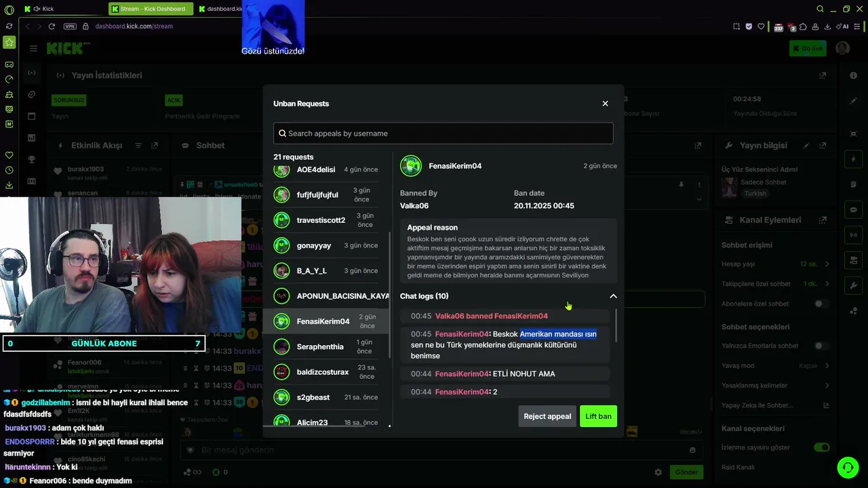The height and width of the screenshot is (488, 868).
Task: Open the support headset chat button
Action: (847, 468)
